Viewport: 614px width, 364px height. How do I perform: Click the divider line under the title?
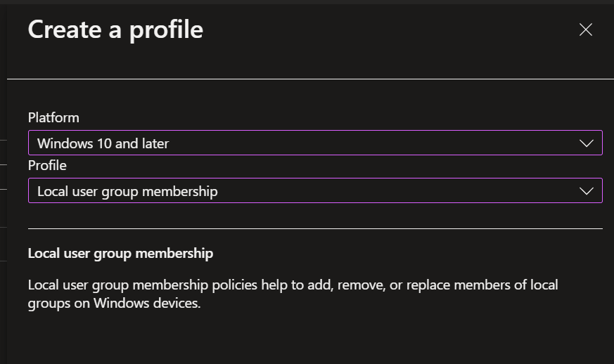[309, 79]
